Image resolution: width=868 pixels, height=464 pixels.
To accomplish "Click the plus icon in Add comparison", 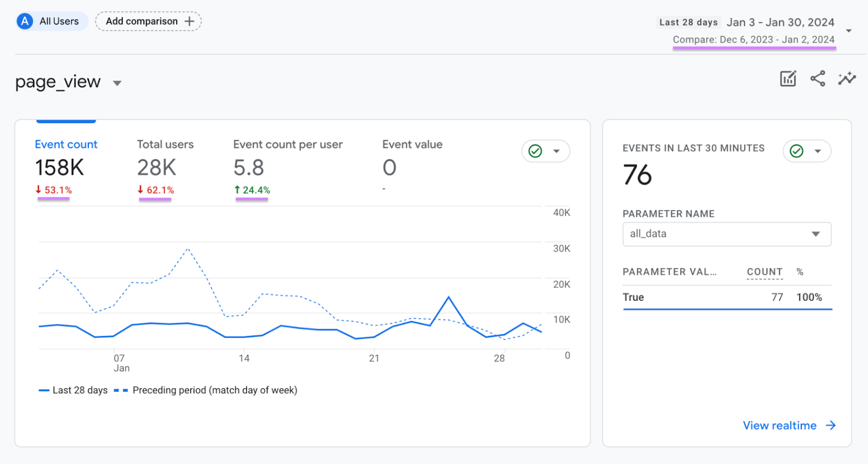I will [x=189, y=21].
